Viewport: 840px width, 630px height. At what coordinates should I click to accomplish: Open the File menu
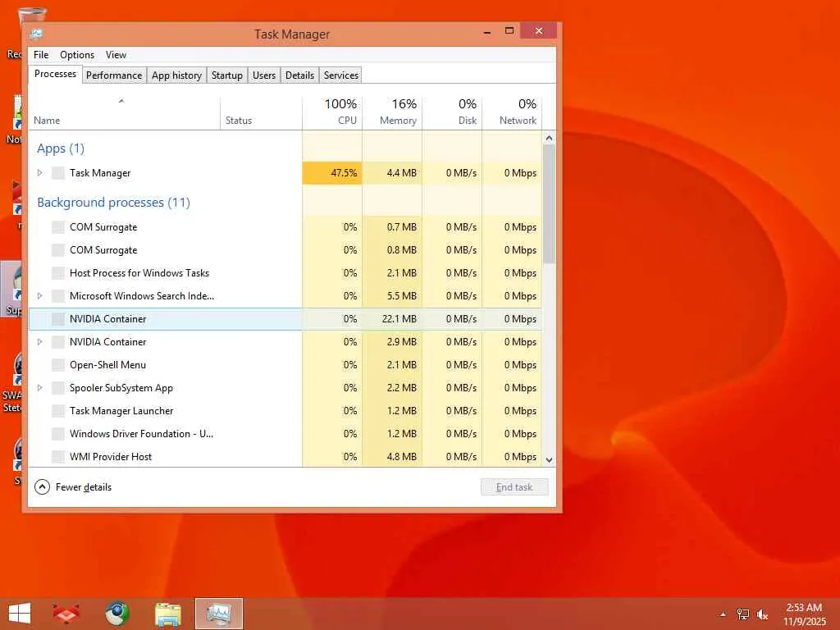tap(41, 55)
